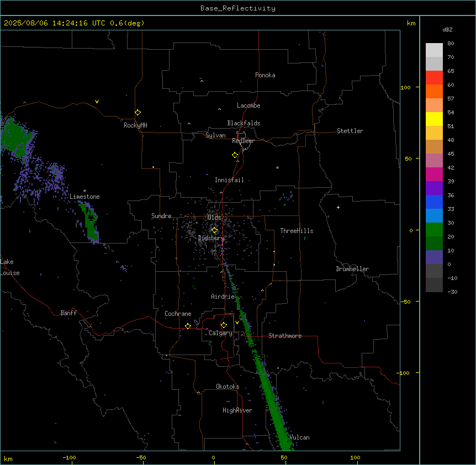Click the yellow diamond marker above Calgary label
The image size is (476, 465).
(x=224, y=325)
